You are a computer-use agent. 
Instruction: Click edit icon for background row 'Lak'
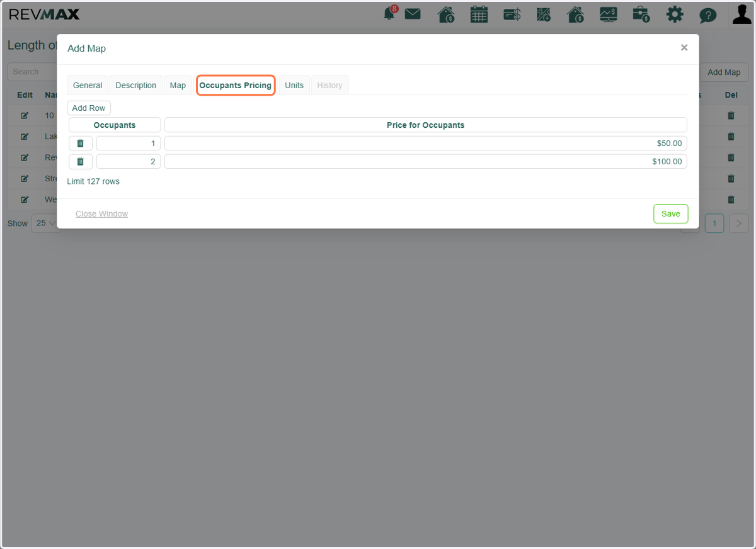tap(25, 137)
